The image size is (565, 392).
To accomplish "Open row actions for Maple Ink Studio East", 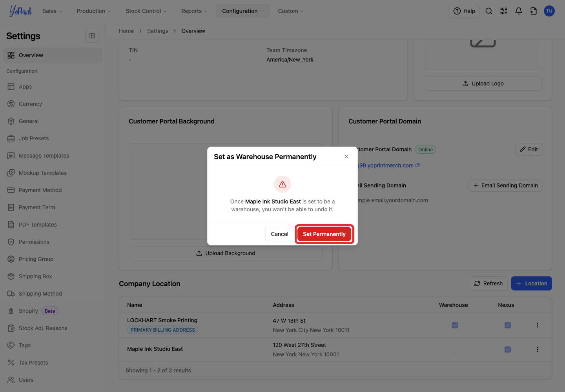I will pyautogui.click(x=538, y=349).
